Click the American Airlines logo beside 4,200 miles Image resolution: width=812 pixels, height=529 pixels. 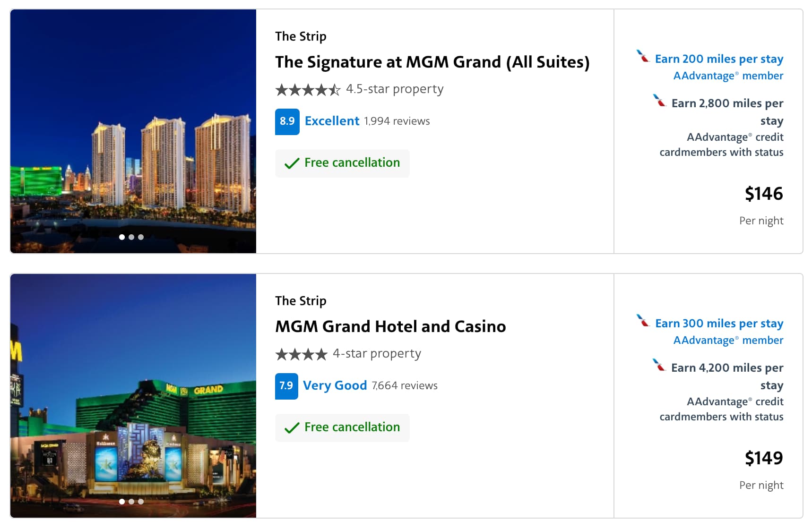[x=659, y=366]
